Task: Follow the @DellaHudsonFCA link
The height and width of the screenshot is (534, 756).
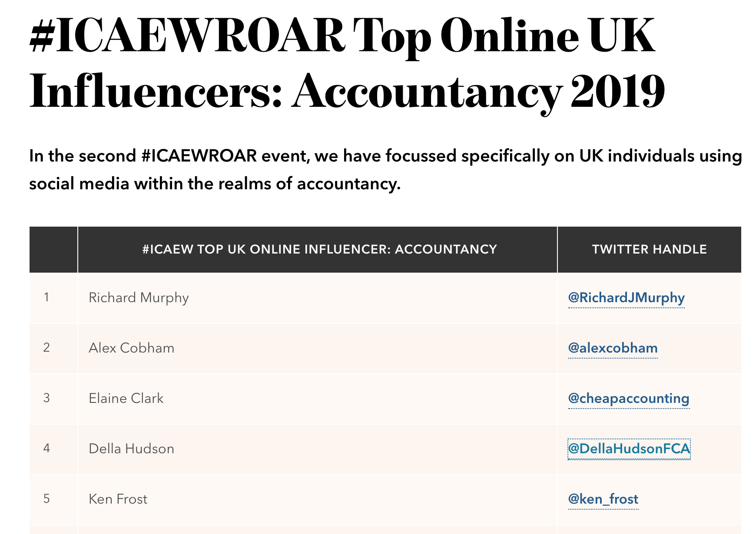Action: (x=629, y=449)
